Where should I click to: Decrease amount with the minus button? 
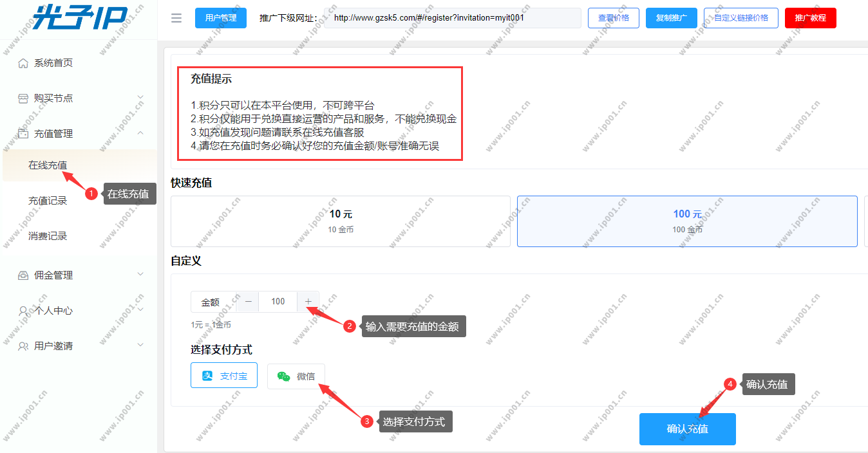click(x=248, y=302)
